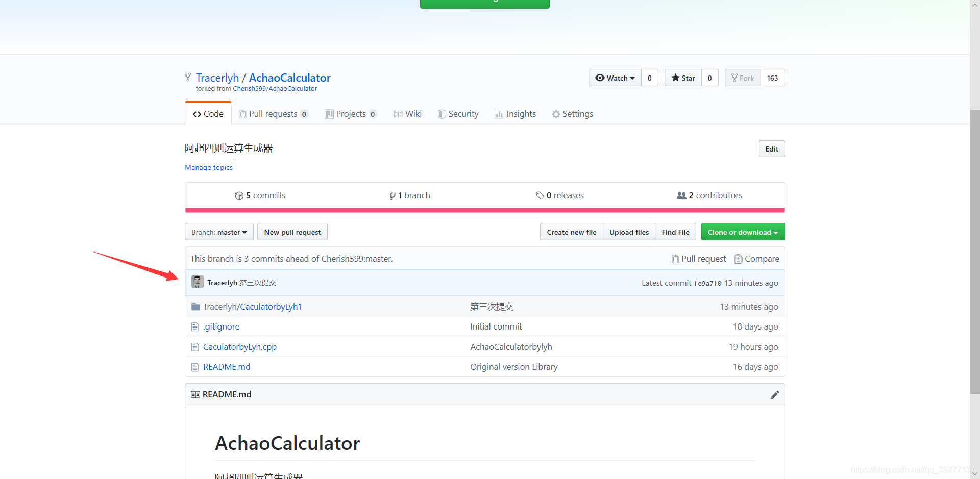The image size is (980, 479).
Task: Open the Original version Library commit message
Action: click(x=514, y=367)
